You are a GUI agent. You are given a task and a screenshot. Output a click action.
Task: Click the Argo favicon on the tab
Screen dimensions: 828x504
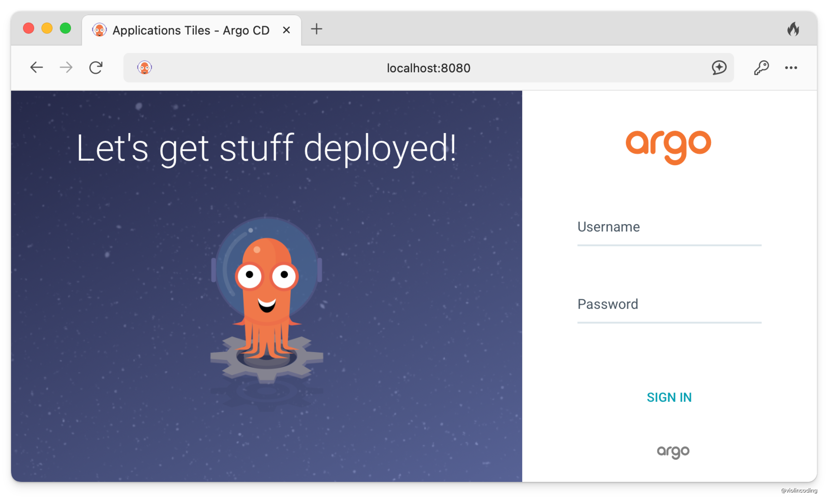pos(100,30)
